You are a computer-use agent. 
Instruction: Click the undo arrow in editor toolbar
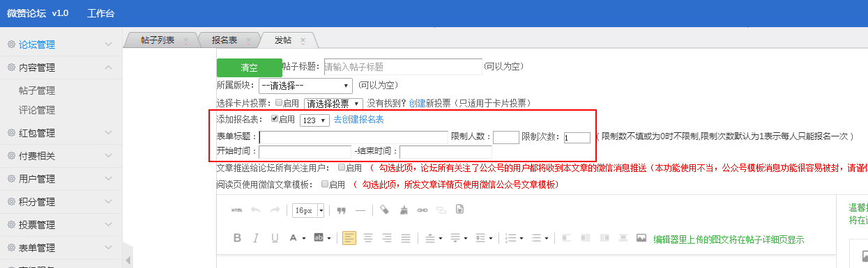tap(256, 210)
